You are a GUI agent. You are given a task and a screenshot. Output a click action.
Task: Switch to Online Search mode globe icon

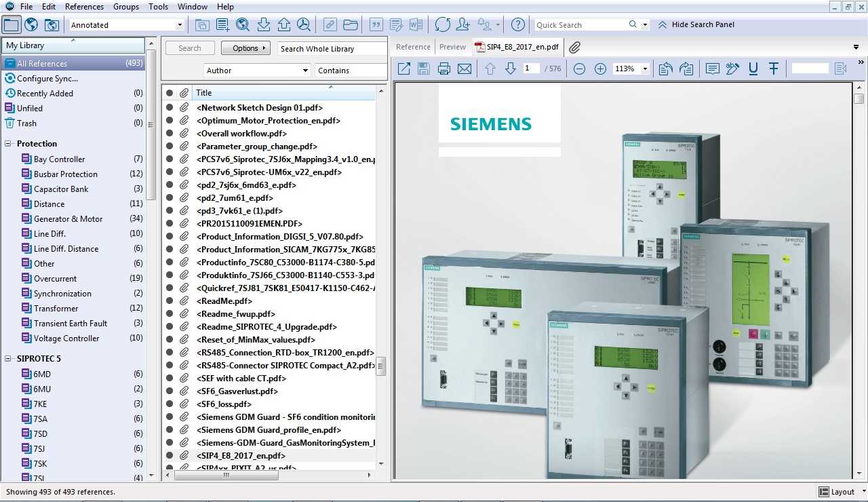[x=31, y=25]
